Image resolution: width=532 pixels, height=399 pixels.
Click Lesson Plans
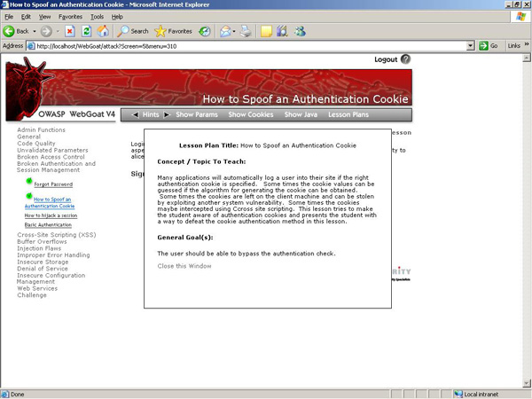[x=348, y=114]
